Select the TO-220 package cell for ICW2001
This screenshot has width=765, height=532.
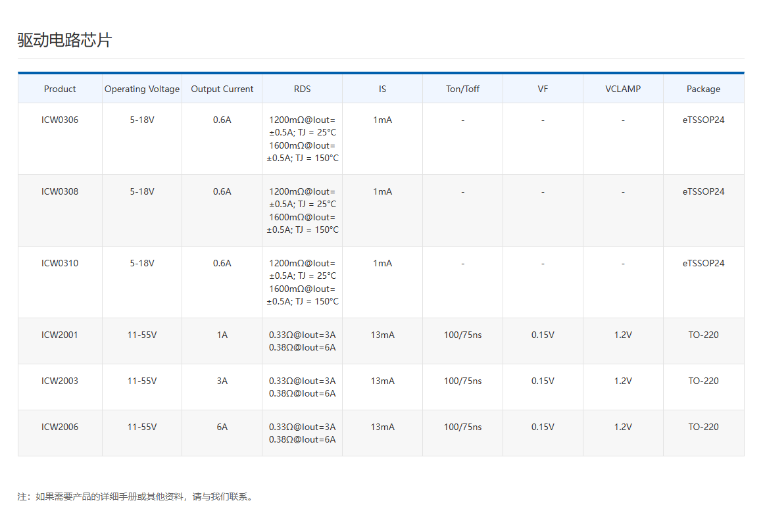(x=703, y=335)
